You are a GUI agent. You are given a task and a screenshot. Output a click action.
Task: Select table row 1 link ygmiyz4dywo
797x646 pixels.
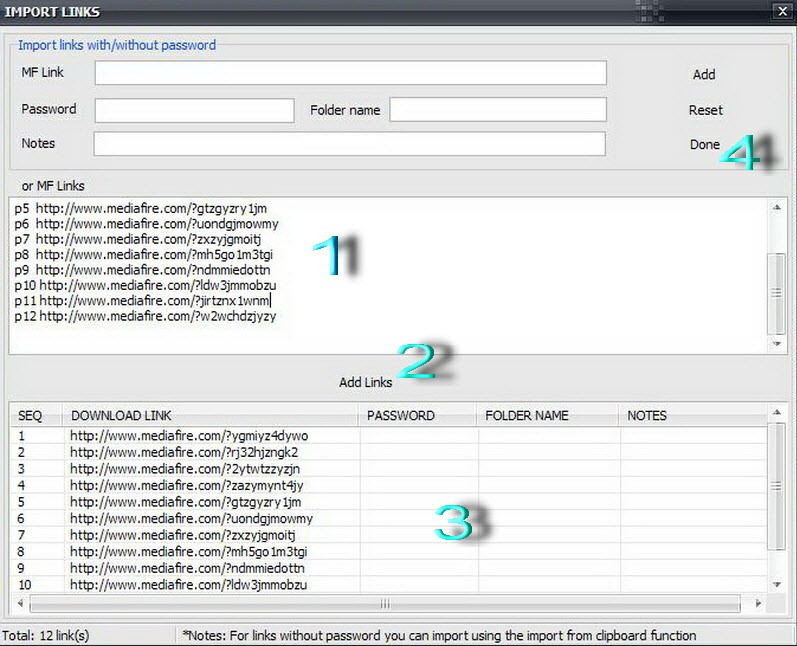pyautogui.click(x=189, y=436)
